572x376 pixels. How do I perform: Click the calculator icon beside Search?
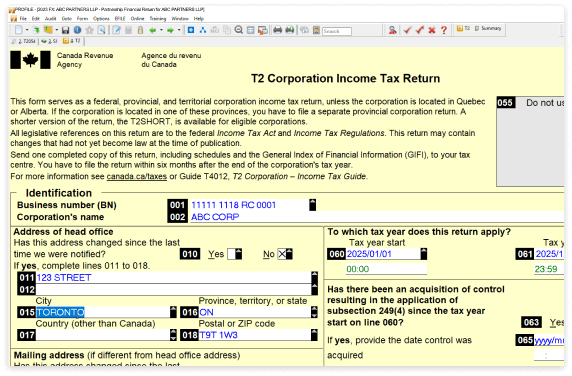tap(316, 30)
